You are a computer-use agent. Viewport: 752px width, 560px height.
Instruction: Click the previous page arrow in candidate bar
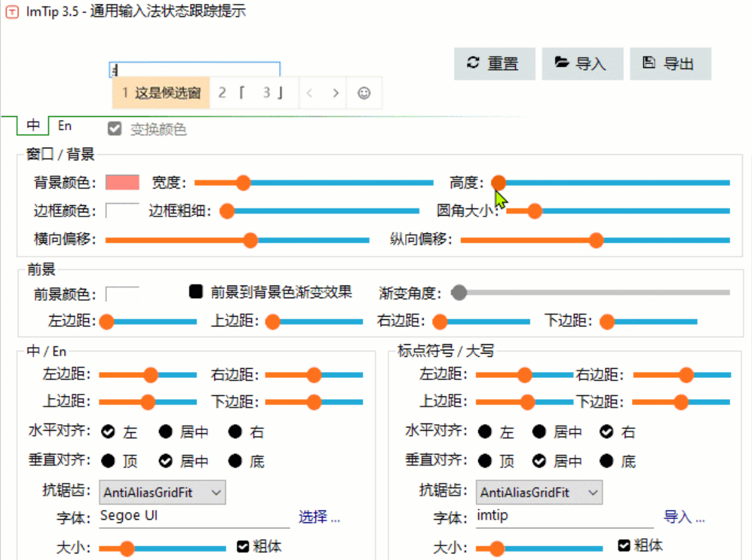pyautogui.click(x=309, y=93)
